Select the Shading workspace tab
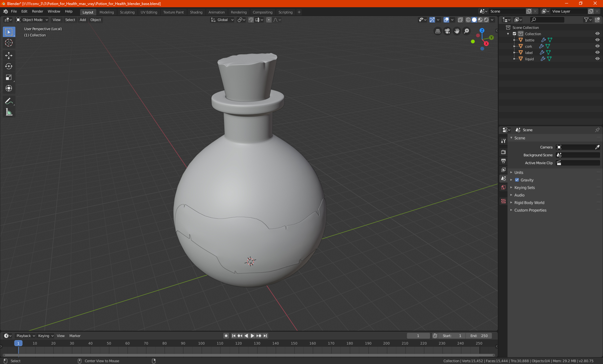 click(x=196, y=12)
